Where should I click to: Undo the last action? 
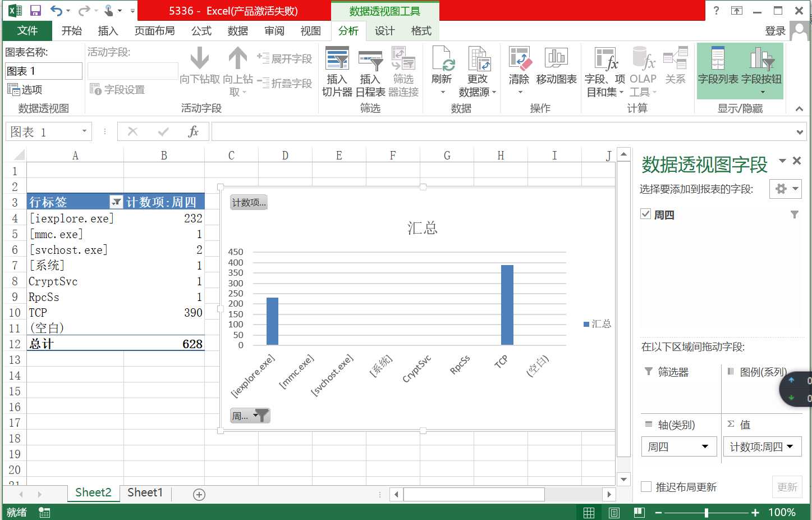[x=56, y=11]
